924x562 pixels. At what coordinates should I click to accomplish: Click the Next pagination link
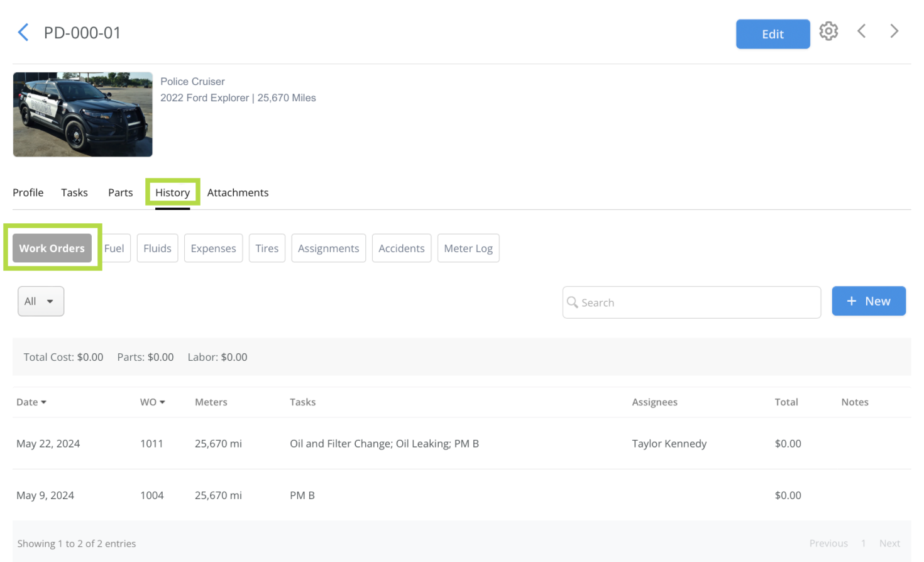889,543
